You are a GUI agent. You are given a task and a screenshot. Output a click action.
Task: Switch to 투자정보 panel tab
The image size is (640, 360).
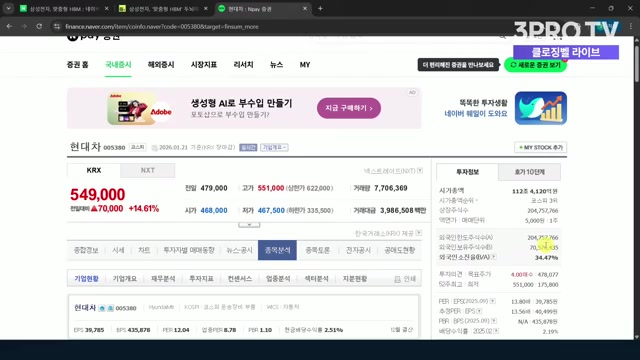coord(467,172)
